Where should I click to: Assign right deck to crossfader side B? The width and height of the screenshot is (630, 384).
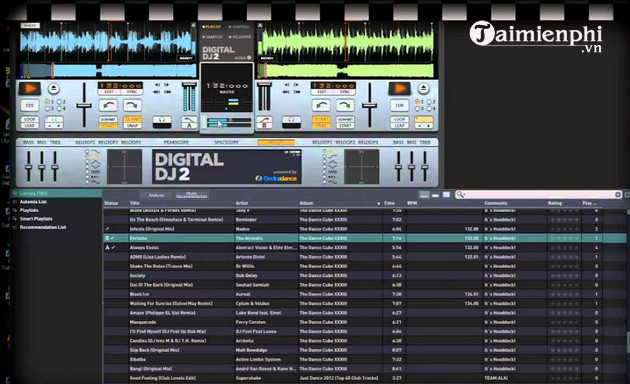tap(264, 122)
